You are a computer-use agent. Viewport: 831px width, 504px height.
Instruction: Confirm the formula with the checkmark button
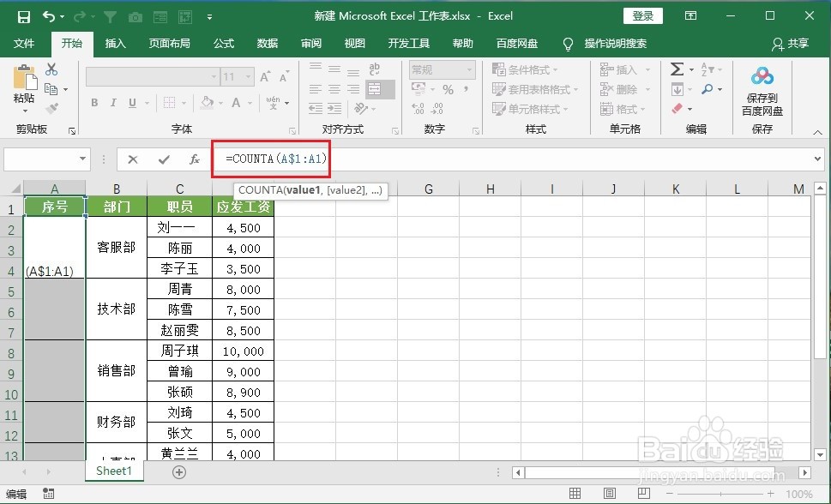click(163, 159)
